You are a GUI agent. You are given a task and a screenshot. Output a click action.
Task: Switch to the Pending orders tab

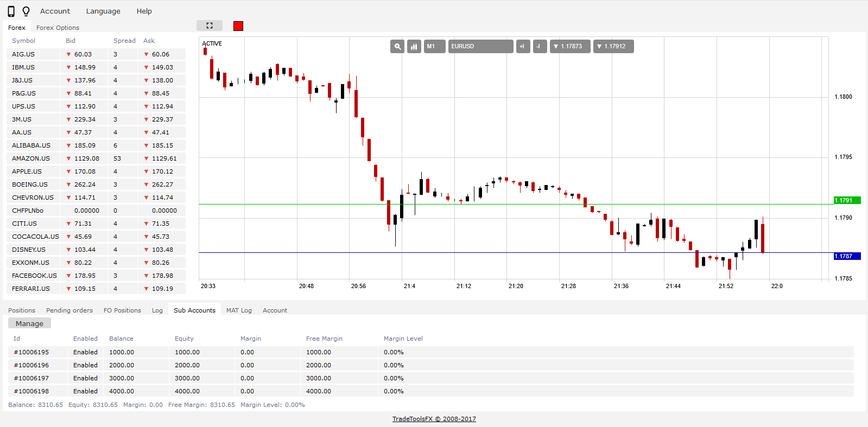(69, 310)
